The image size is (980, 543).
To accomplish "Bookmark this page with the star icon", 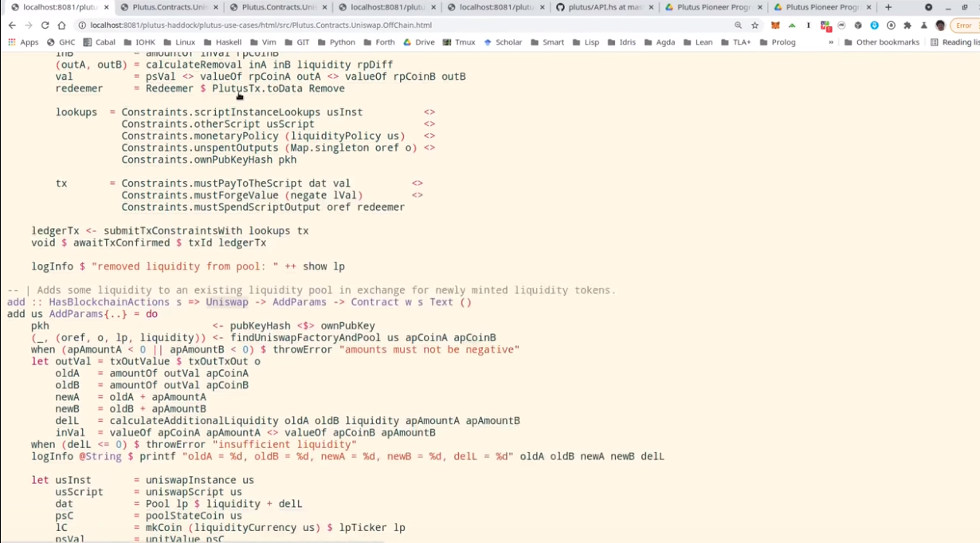I will pos(755,26).
